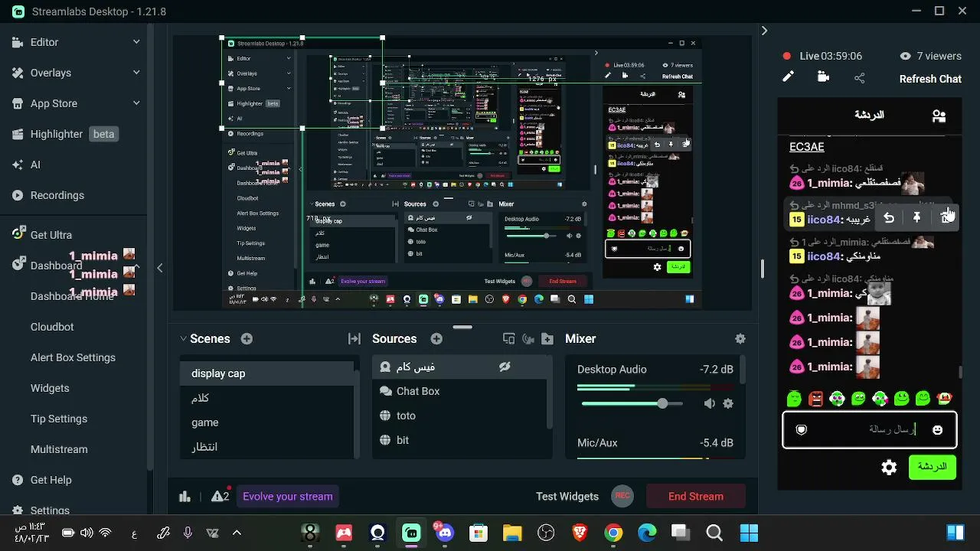Pin the hovered chat message

coord(916,218)
